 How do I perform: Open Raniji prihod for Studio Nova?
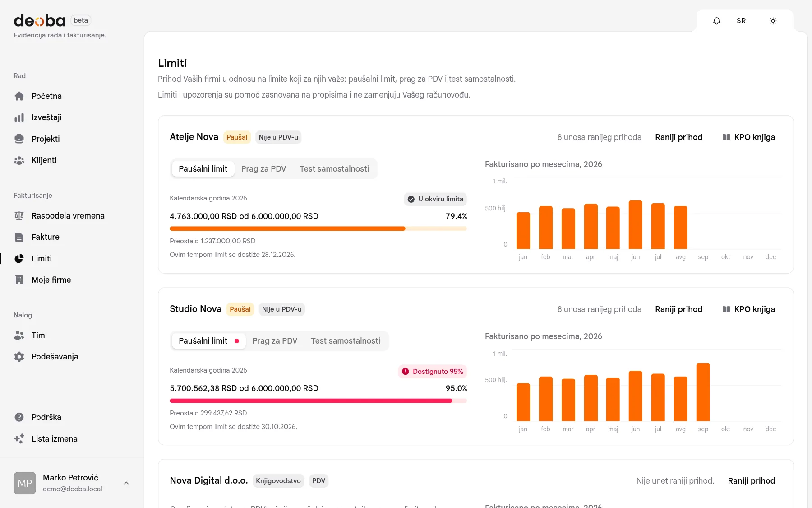[x=679, y=309]
